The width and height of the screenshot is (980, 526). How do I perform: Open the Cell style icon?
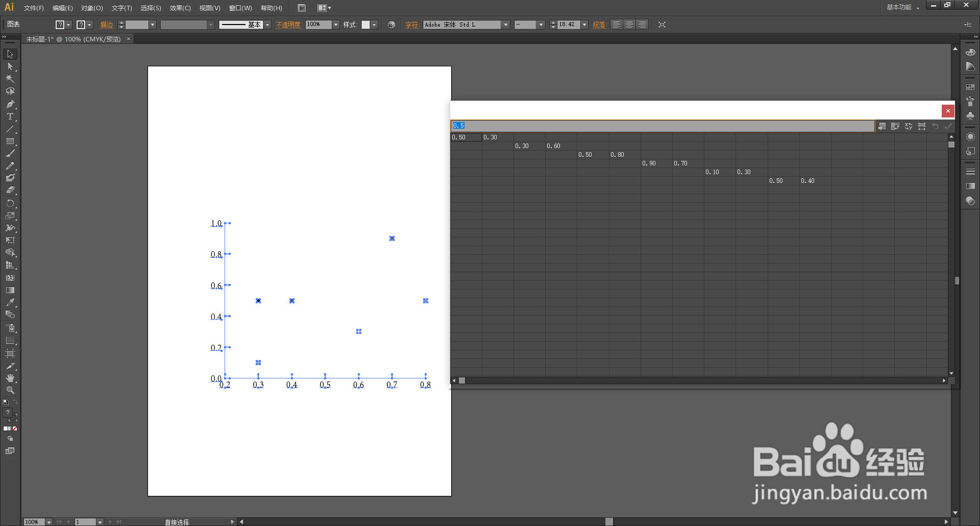[x=922, y=126]
